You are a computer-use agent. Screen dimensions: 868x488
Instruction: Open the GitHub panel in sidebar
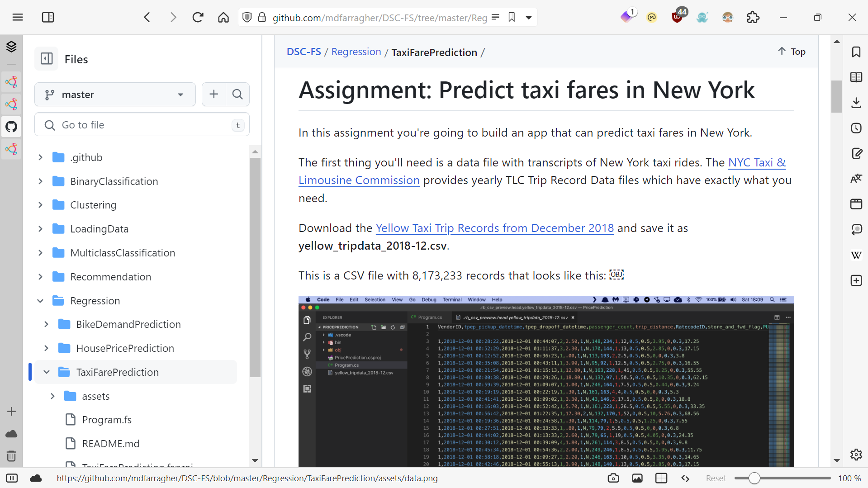point(11,127)
